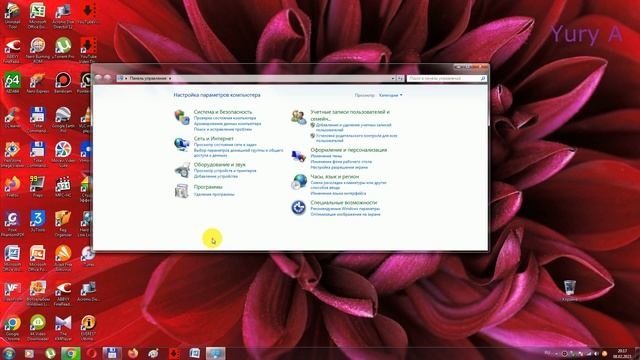This screenshot has height=360, width=640.
Task: Open the Сеть и Интернет category icon
Action: [x=182, y=144]
